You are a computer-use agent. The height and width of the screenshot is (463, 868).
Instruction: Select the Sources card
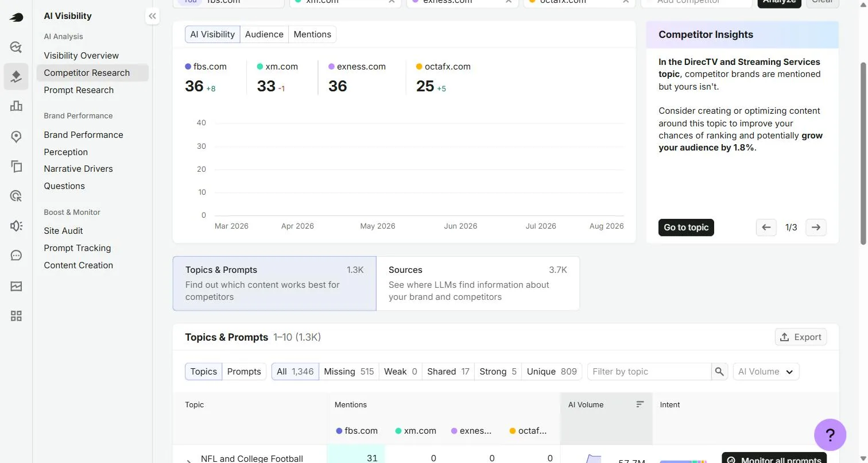478,283
